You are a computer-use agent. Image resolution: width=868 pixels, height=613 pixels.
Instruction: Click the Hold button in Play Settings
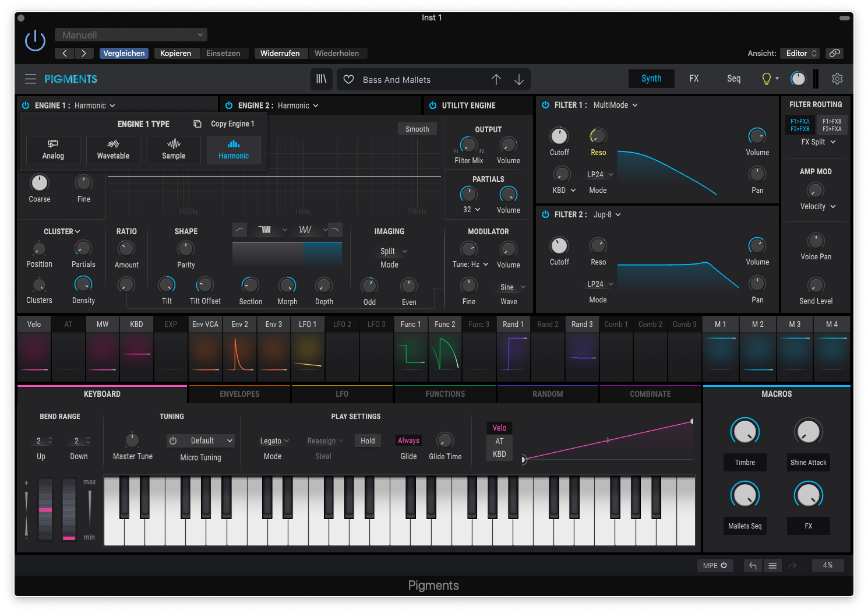pyautogui.click(x=368, y=441)
